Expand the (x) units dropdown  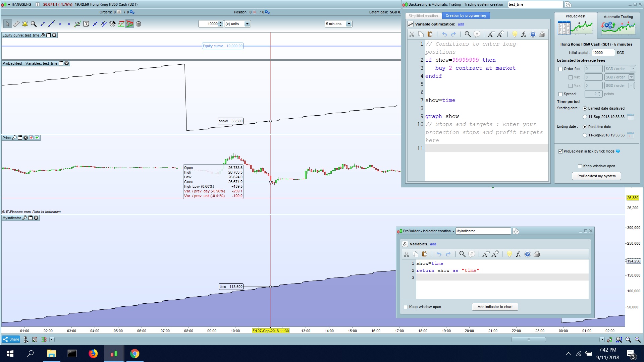(247, 24)
